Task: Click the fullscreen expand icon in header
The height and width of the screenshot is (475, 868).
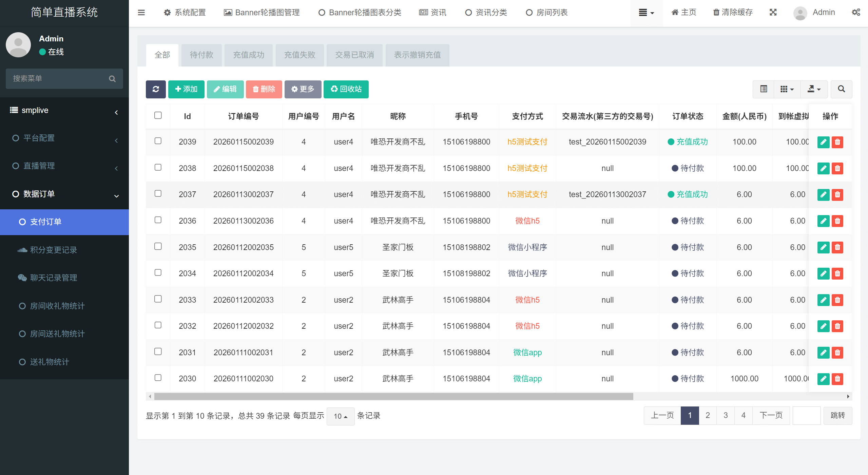Action: (x=773, y=13)
